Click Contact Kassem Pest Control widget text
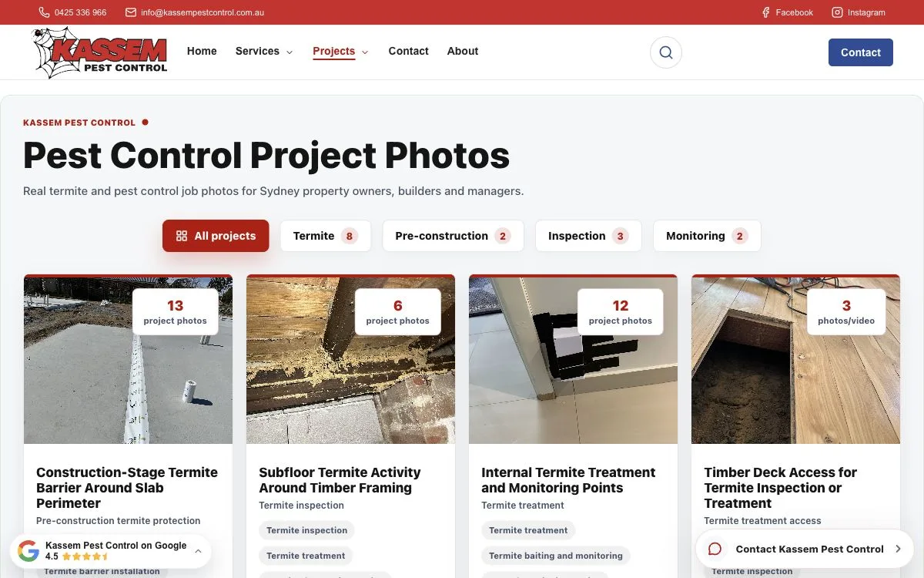 [810, 549]
